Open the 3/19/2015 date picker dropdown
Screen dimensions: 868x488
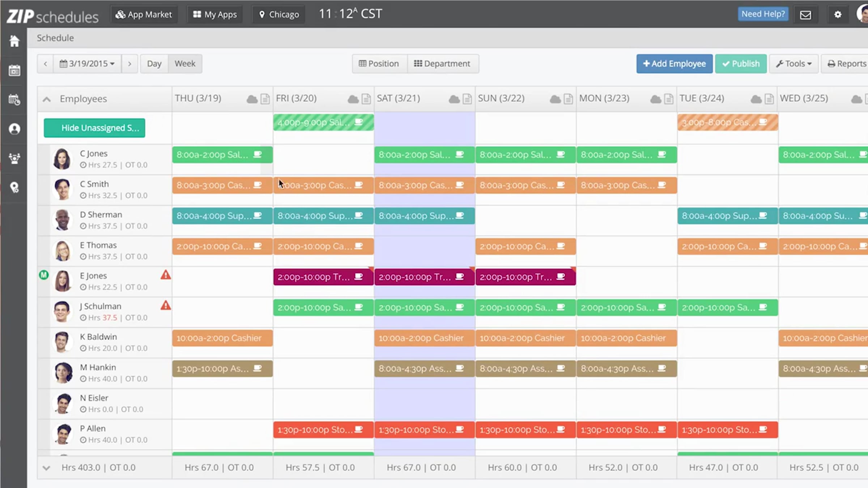tap(87, 64)
